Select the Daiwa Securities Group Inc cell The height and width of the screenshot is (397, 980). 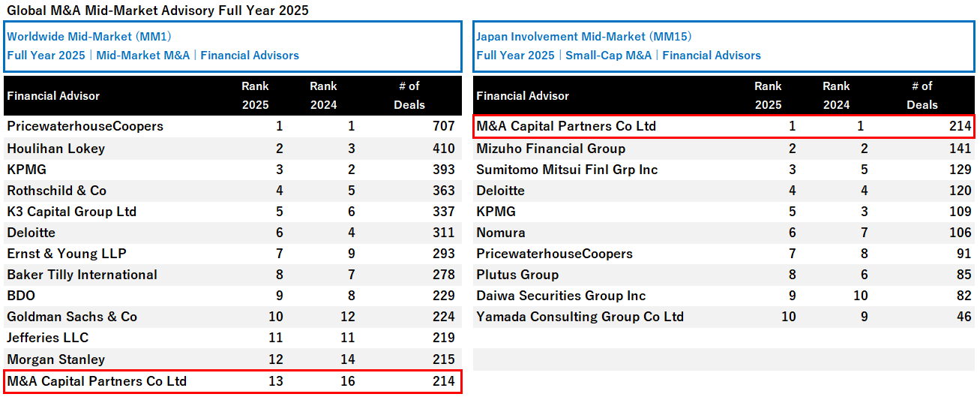561,296
